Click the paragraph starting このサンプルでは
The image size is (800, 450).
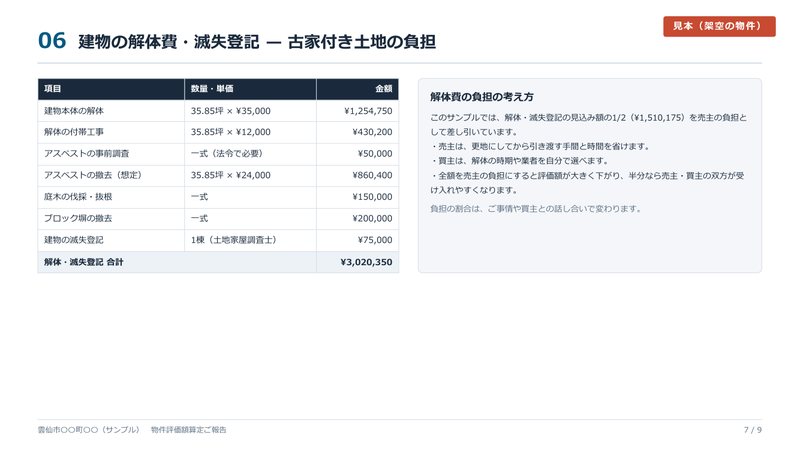588,124
